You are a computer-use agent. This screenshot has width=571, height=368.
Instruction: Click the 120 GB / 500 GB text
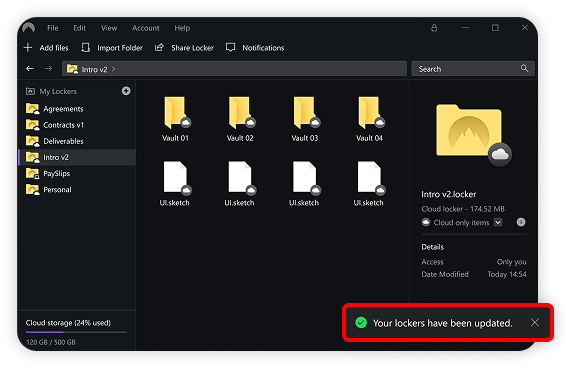(51, 342)
